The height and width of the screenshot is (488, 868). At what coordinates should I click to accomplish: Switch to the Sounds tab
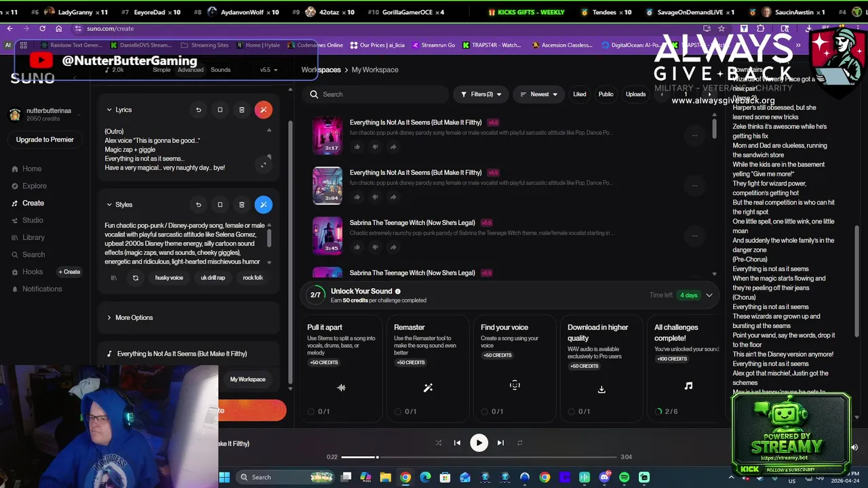point(220,70)
